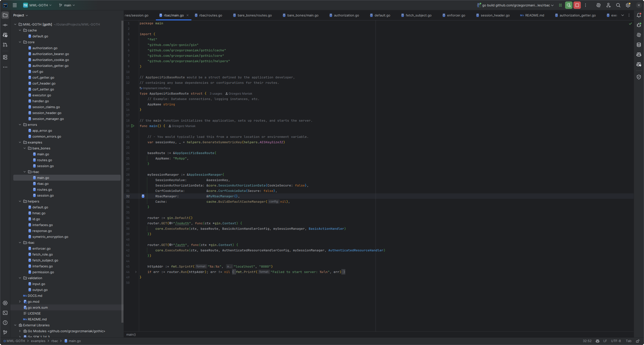The image size is (644, 345).
Task: Open the Project tool window icon
Action: click(x=5, y=15)
